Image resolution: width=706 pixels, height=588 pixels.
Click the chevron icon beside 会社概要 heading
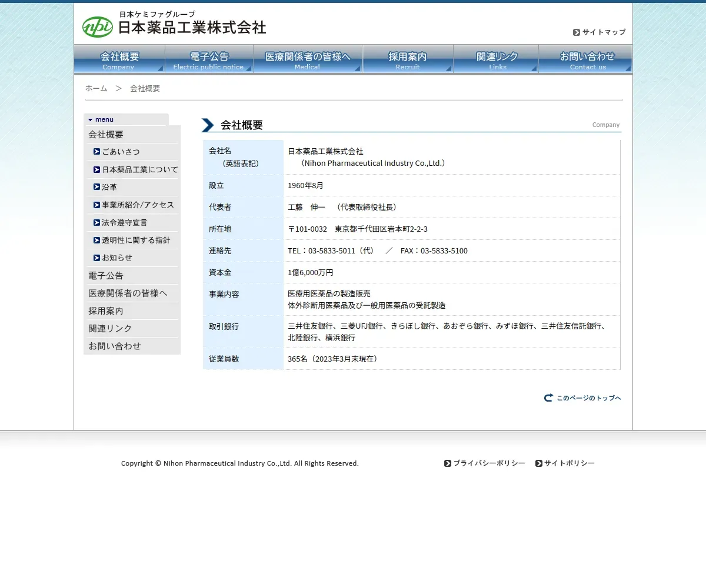pyautogui.click(x=208, y=125)
